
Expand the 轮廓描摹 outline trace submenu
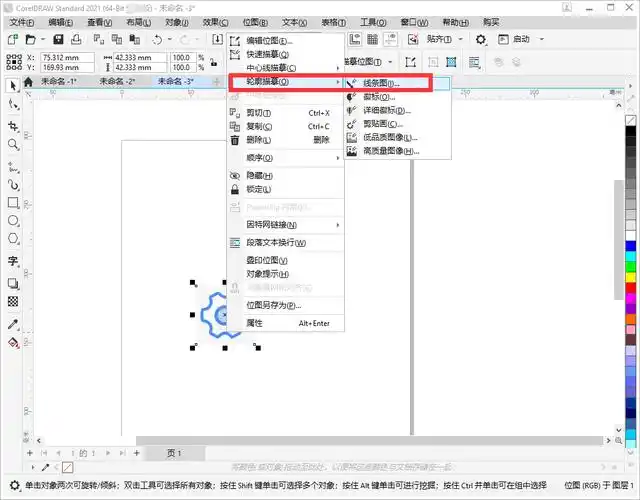click(286, 82)
